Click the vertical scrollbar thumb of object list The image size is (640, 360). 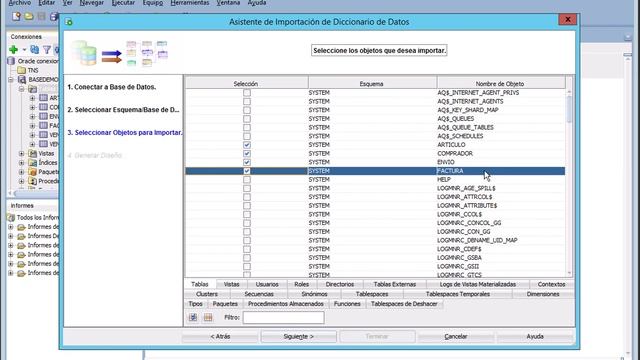(x=569, y=109)
